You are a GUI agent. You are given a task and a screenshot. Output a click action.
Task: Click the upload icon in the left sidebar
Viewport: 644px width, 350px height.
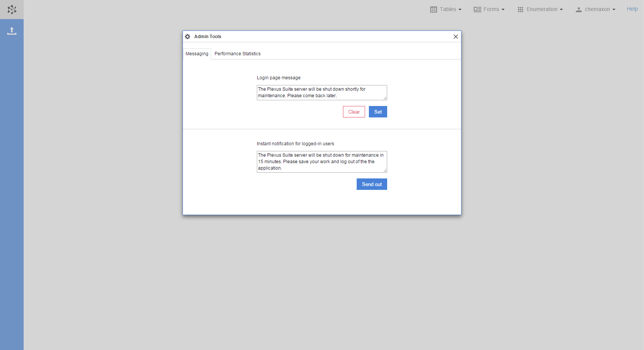click(x=12, y=31)
